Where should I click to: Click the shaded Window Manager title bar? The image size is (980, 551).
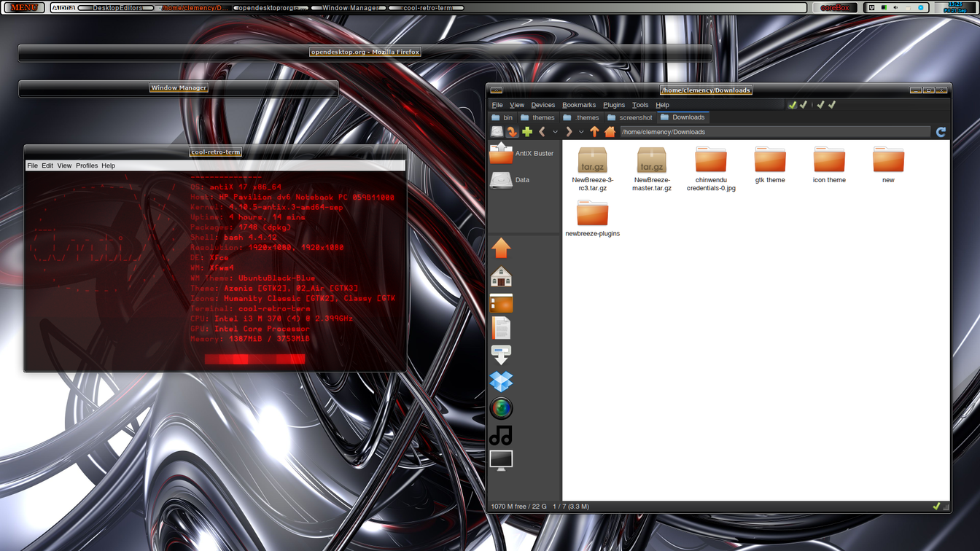[x=179, y=88]
